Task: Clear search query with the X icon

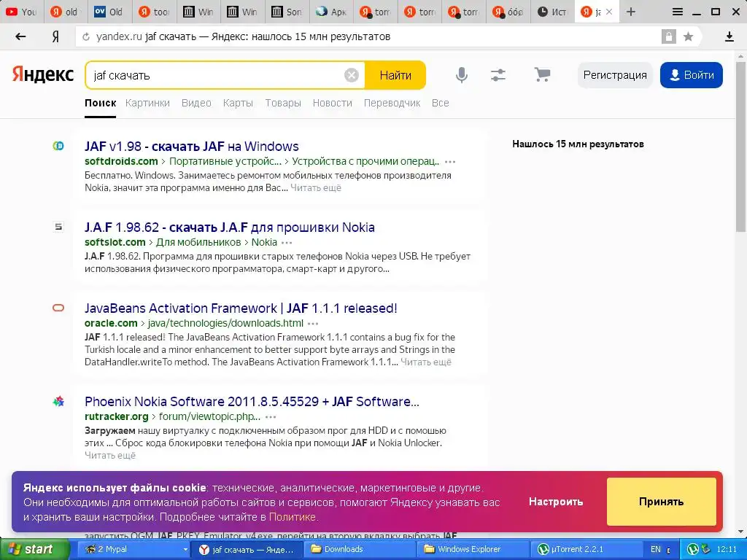Action: [352, 75]
